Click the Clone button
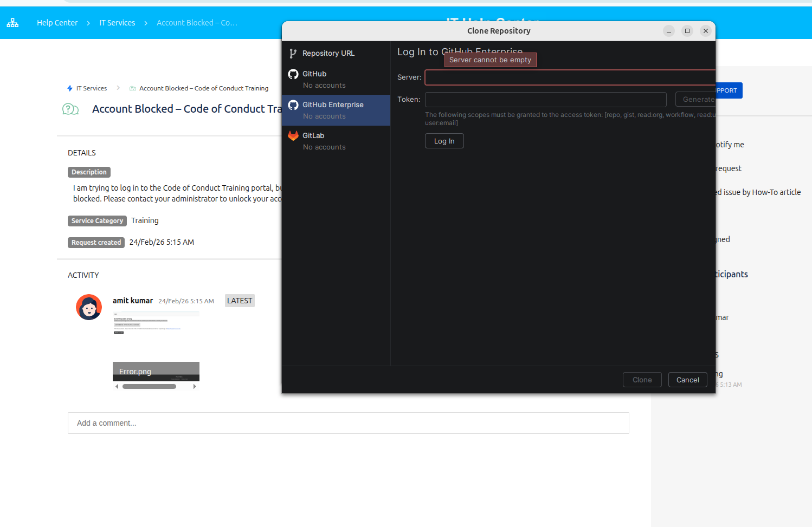 642,380
